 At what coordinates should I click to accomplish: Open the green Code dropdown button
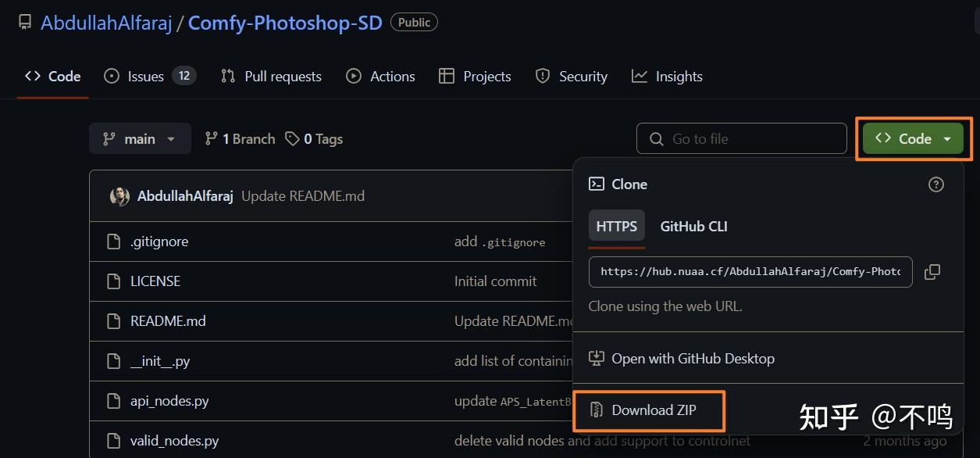point(913,139)
